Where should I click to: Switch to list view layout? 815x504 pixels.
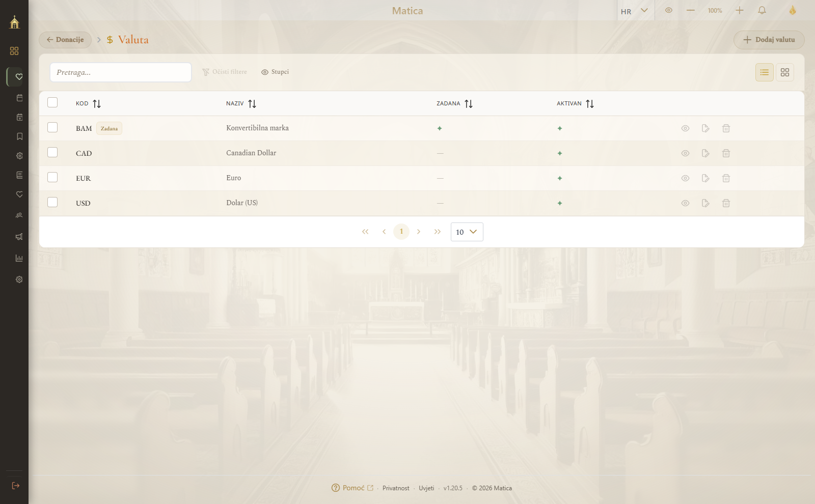765,72
